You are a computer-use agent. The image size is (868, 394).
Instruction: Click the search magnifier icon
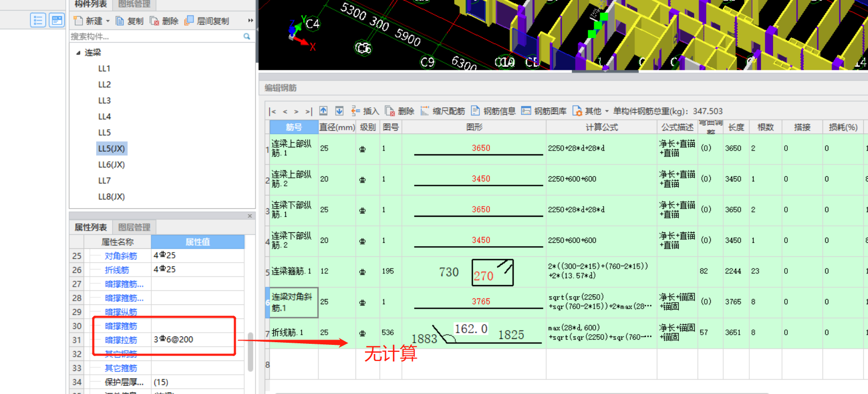coord(247,36)
